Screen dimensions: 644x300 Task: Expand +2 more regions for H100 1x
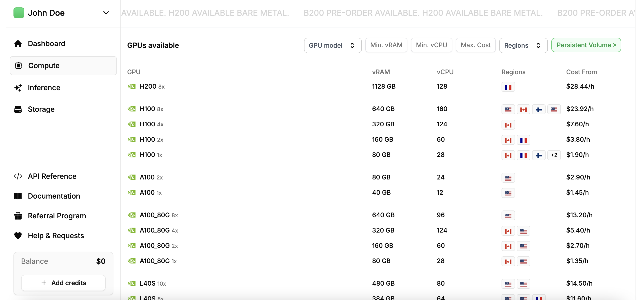(554, 155)
